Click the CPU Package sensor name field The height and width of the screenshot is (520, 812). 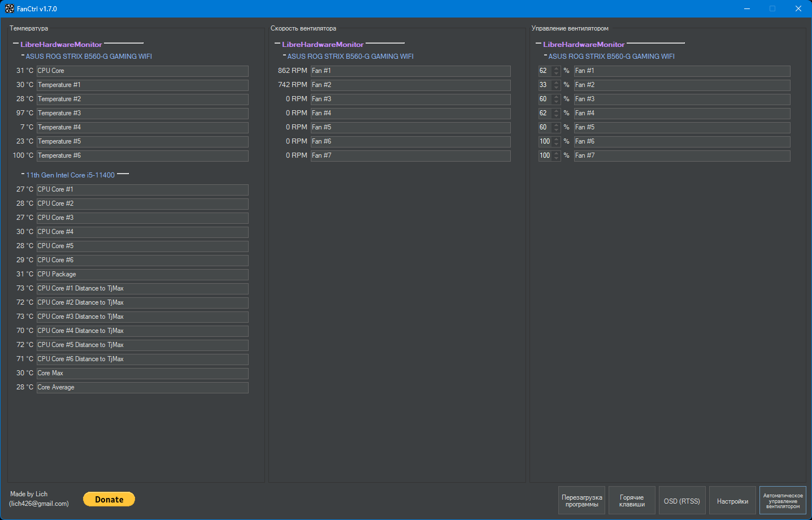142,274
